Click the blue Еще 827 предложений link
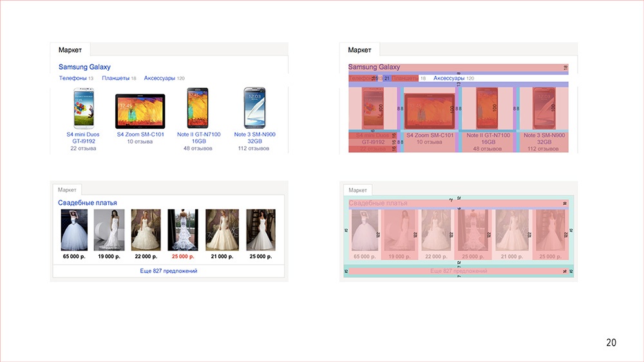The width and height of the screenshot is (644, 362). pos(168,271)
